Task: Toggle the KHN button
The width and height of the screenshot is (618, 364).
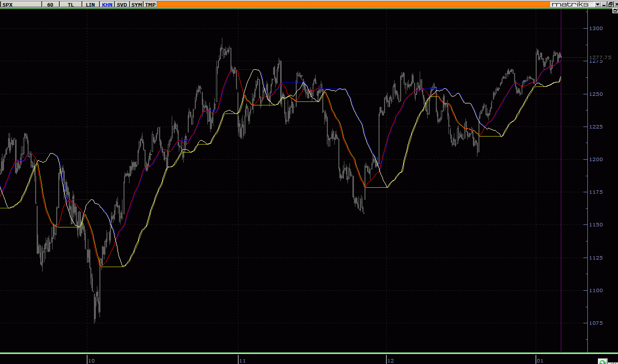Action: [107, 4]
